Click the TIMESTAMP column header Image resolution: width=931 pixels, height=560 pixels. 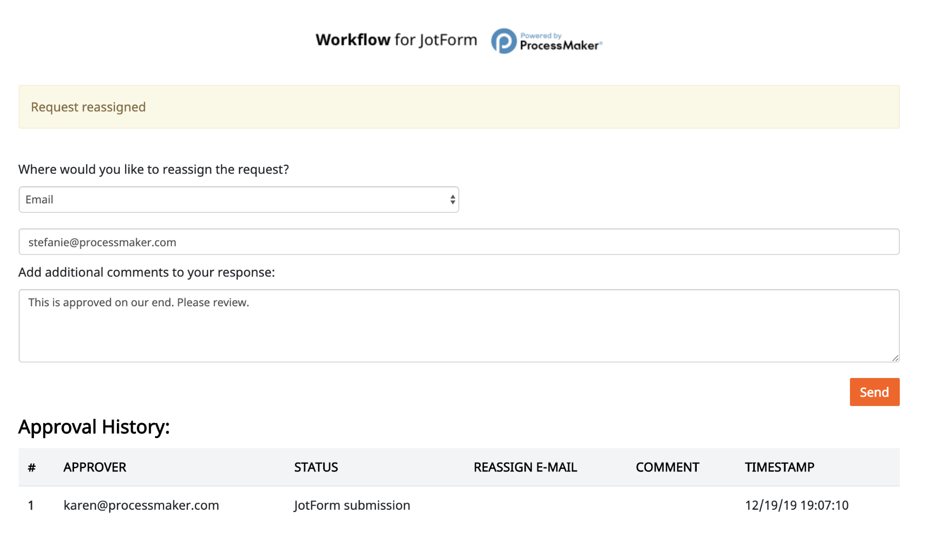(779, 467)
